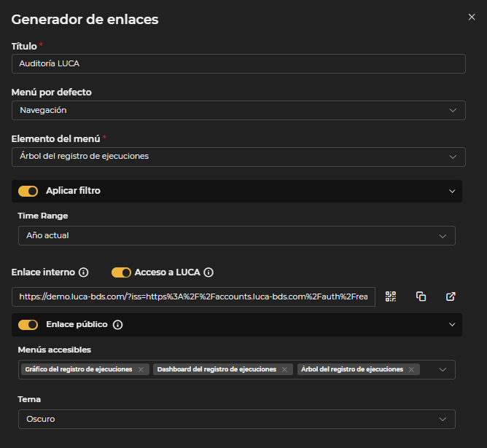Open the internal link in new tab
Image resolution: width=487 pixels, height=448 pixels.
pos(451,296)
